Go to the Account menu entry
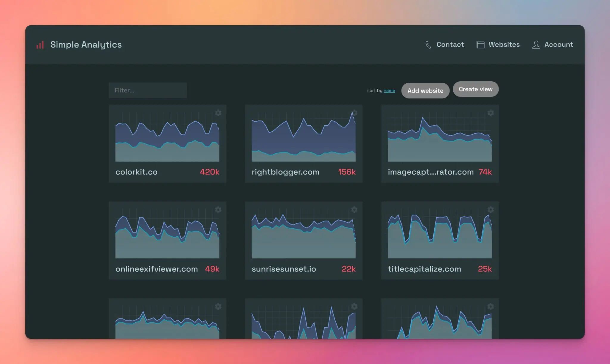Image resolution: width=610 pixels, height=364 pixels. point(559,45)
